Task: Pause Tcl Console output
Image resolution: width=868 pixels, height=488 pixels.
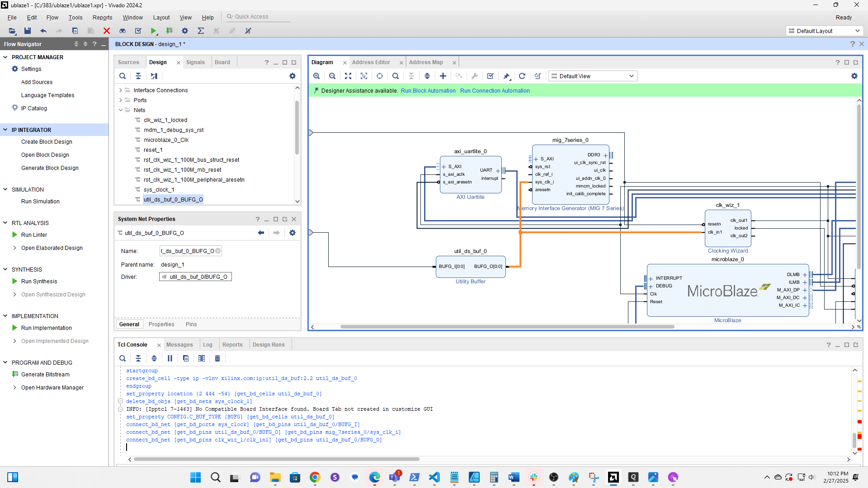Action: pyautogui.click(x=170, y=358)
